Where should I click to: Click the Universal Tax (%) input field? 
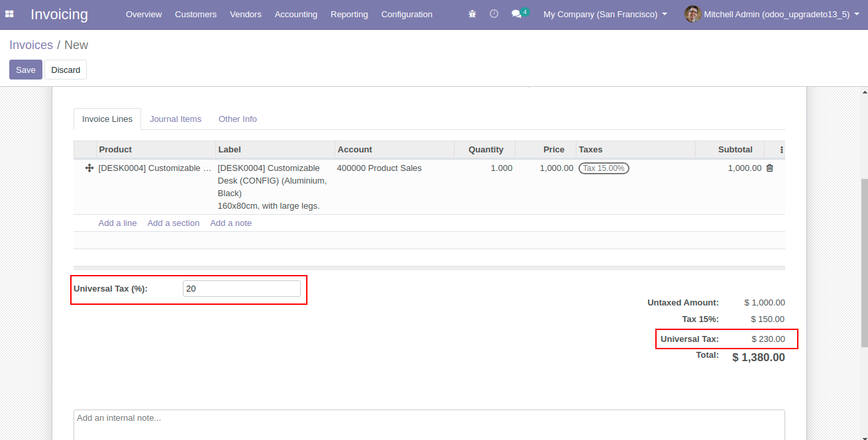(x=241, y=289)
